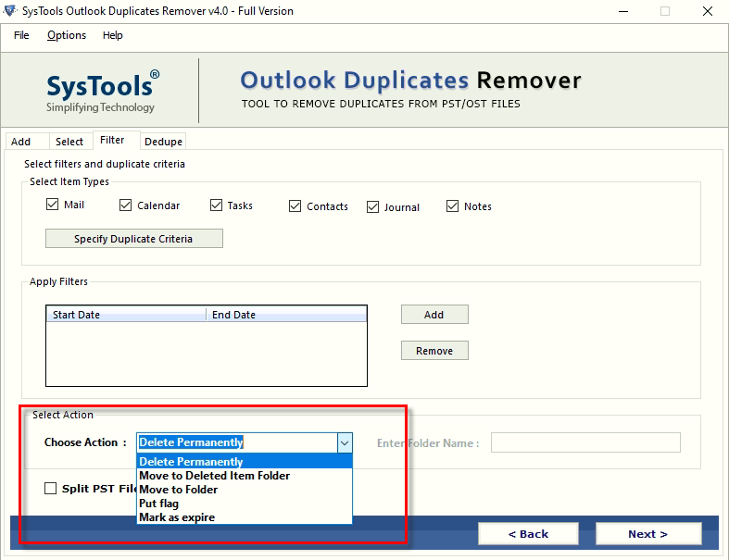Image resolution: width=729 pixels, height=560 pixels.
Task: Uncheck the Mail item type
Action: pos(52,204)
